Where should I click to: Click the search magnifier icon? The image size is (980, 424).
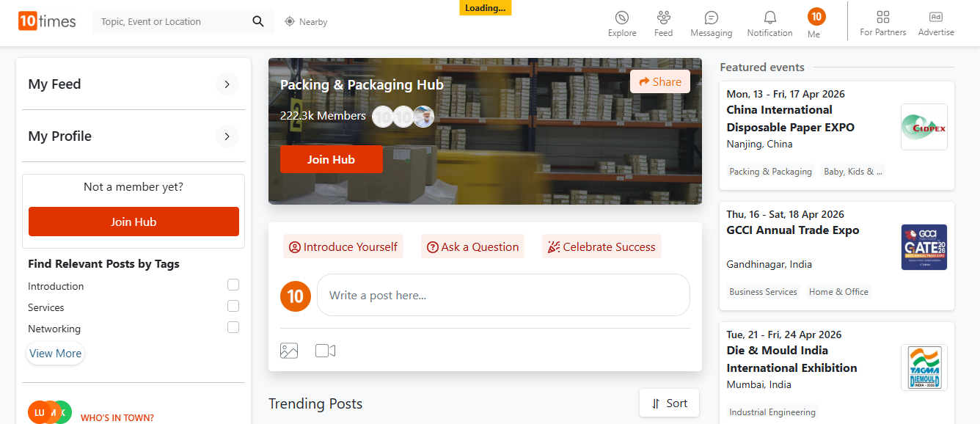point(257,21)
